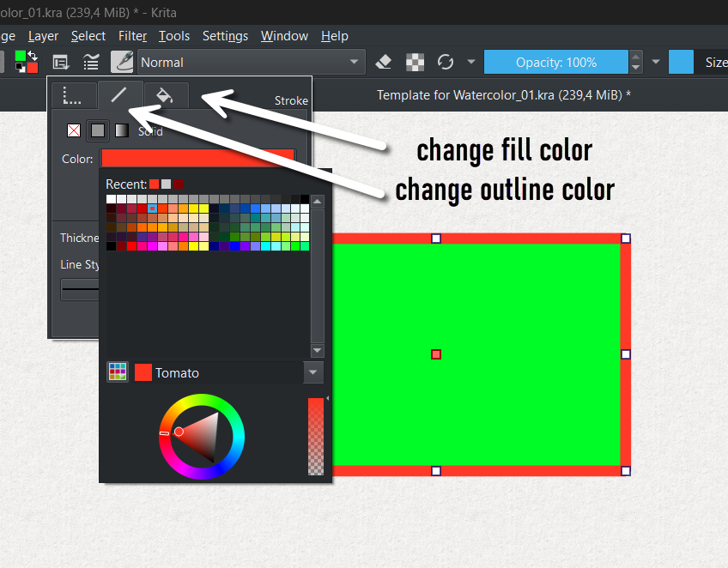The height and width of the screenshot is (568, 728).
Task: Choose the Solid color stroke type button
Action: point(99,130)
